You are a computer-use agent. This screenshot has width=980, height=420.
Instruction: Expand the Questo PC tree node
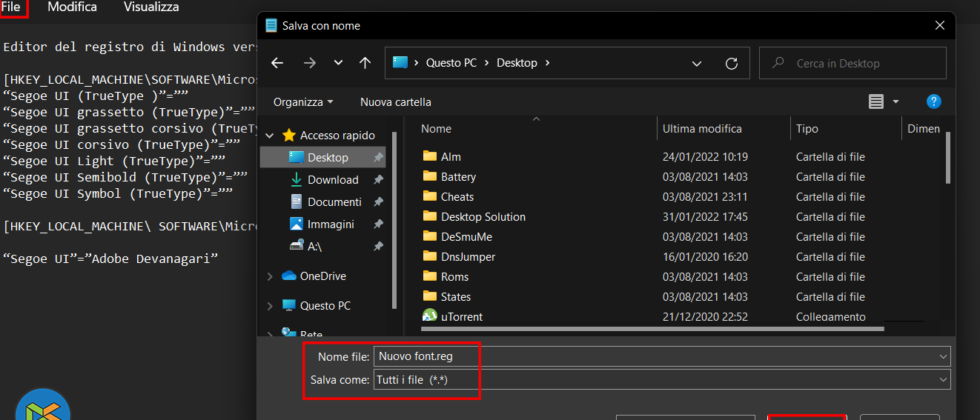(x=270, y=305)
